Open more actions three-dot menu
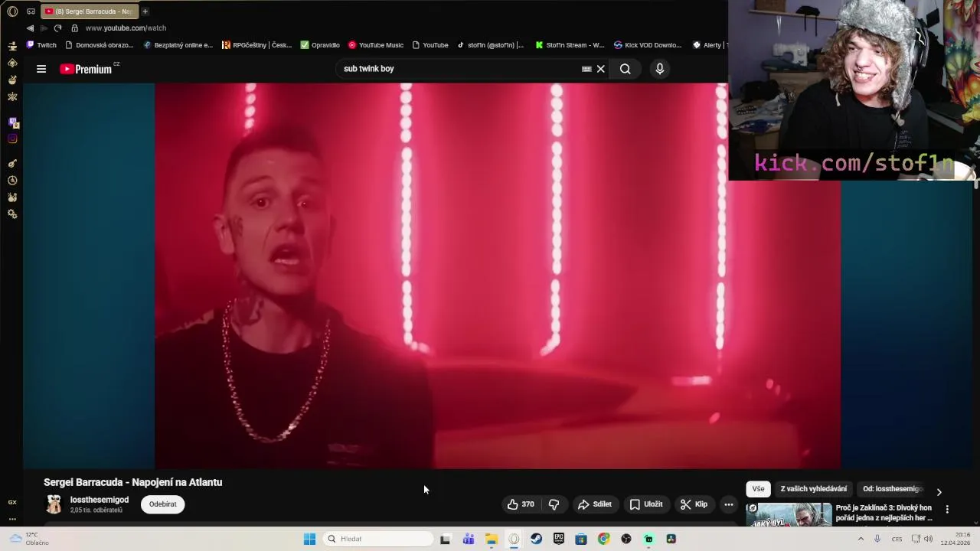Screen dimensions: 980x551 pos(729,504)
